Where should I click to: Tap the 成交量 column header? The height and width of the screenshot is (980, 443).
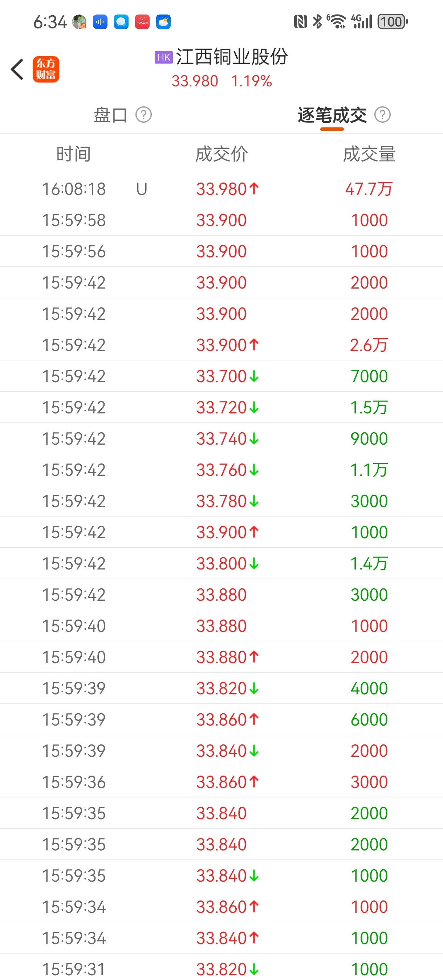(369, 154)
